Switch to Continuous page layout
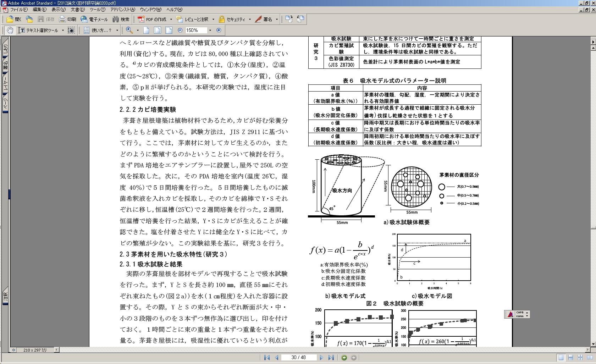 [x=570, y=358]
